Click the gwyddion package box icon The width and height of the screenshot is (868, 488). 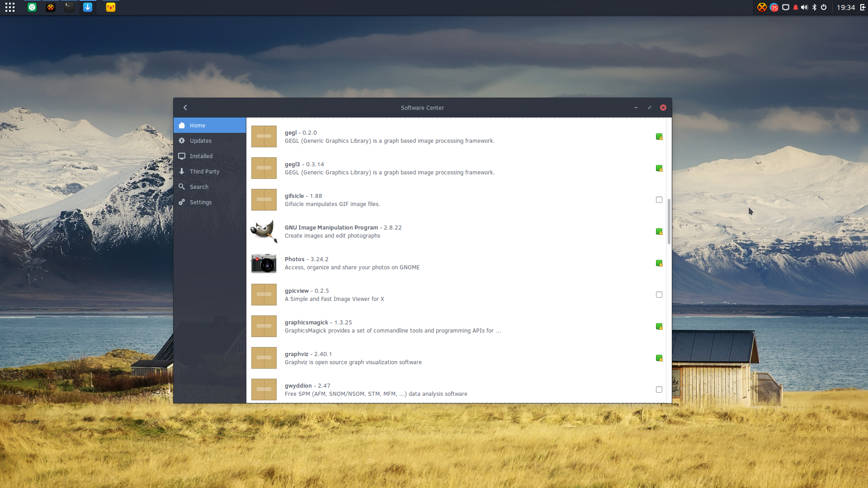click(x=264, y=389)
